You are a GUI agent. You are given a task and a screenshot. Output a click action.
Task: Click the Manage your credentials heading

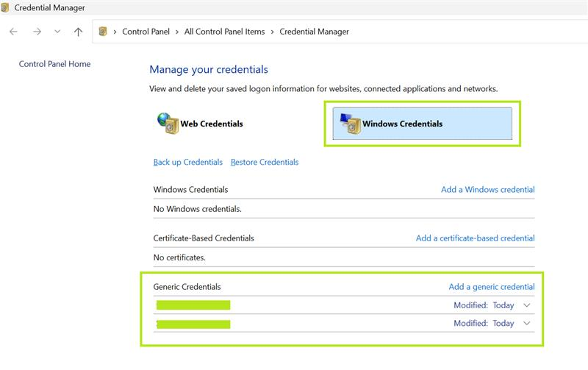click(209, 70)
